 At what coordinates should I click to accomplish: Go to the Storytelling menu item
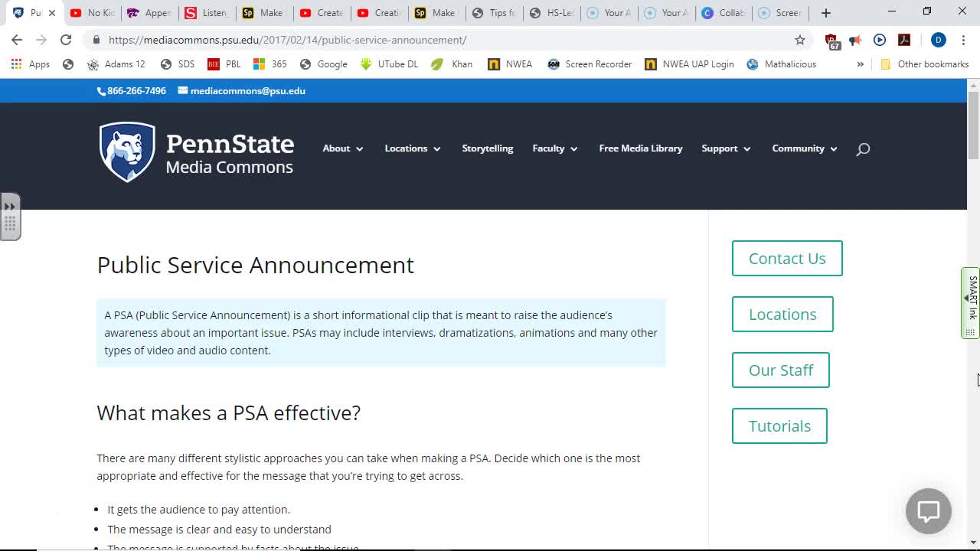pyautogui.click(x=487, y=148)
